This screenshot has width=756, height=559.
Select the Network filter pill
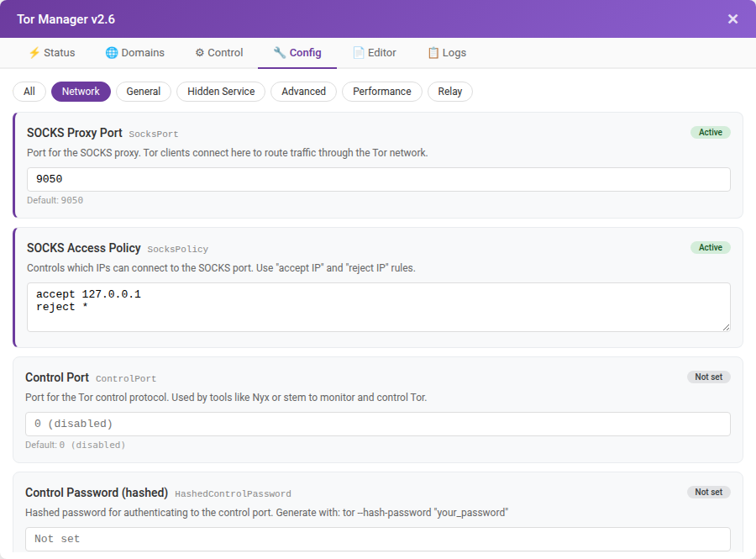tap(81, 92)
